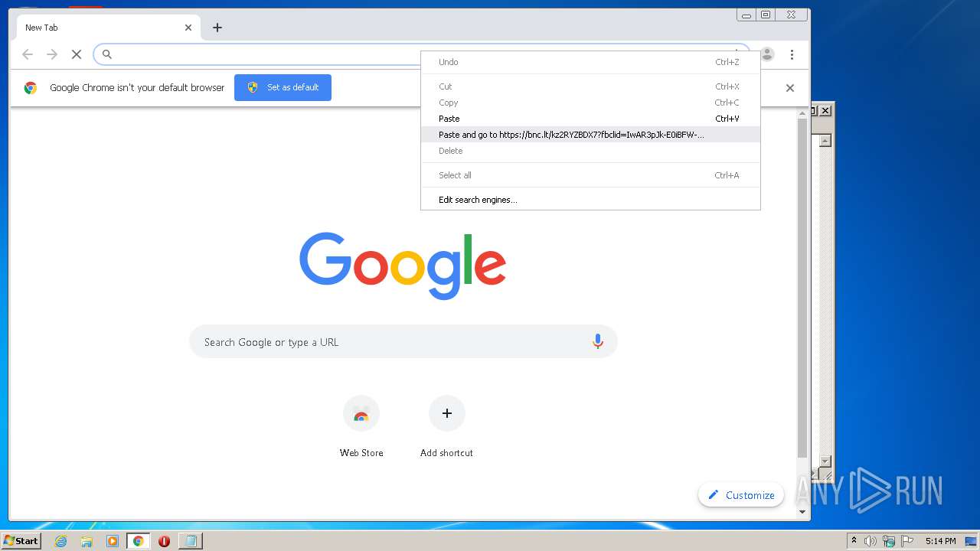Choose Undo in the context menu
The height and width of the screenshot is (551, 980).
click(x=590, y=62)
